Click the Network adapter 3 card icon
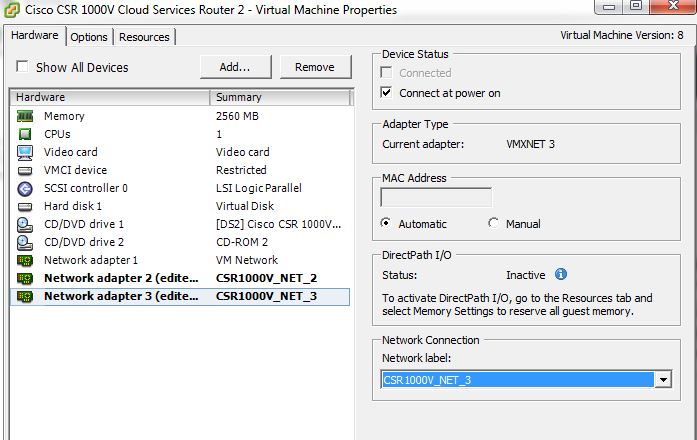 25,296
